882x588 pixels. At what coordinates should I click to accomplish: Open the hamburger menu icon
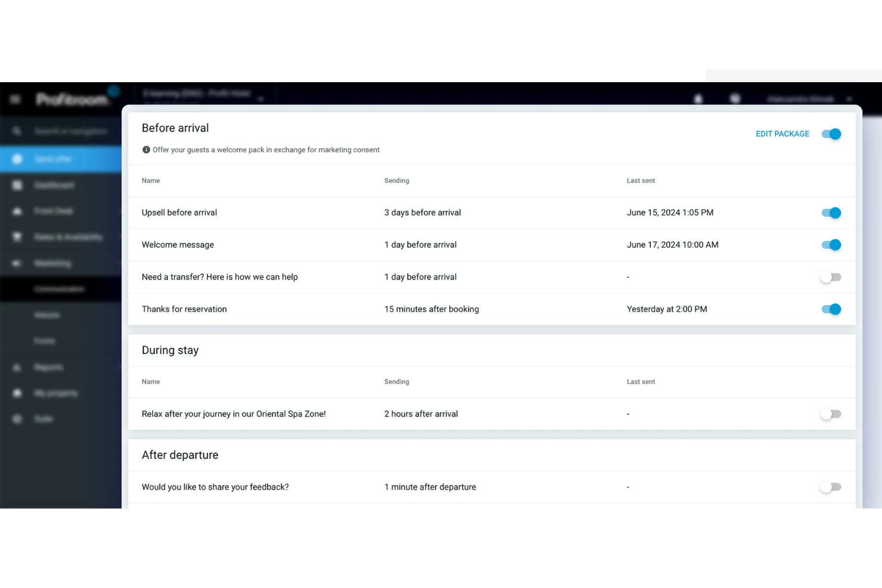tap(15, 99)
